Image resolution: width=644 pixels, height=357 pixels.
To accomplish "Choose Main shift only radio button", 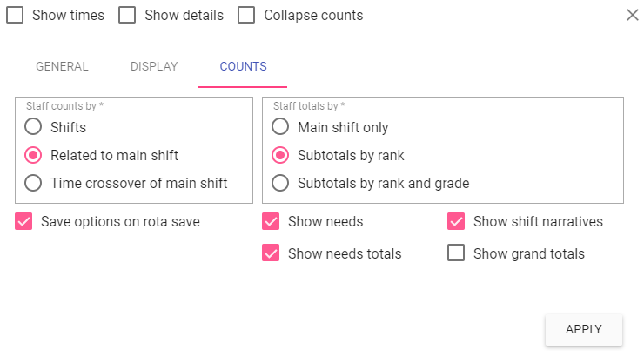I will tap(280, 127).
